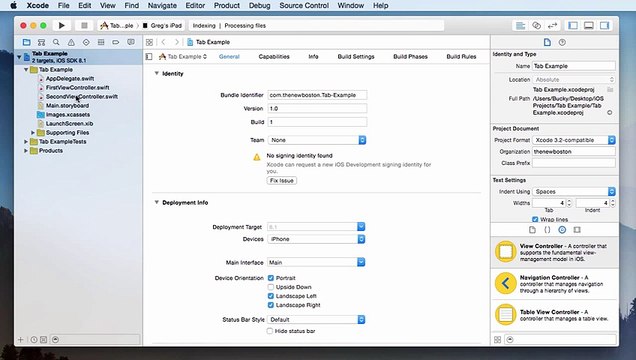Toggle the Portrait orientation checkbox

(271, 278)
